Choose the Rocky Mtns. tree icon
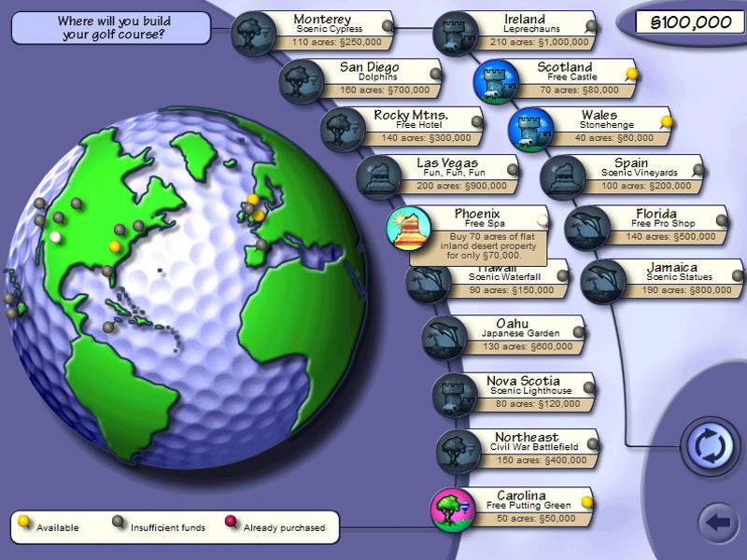The height and width of the screenshot is (560, 747). click(x=342, y=130)
